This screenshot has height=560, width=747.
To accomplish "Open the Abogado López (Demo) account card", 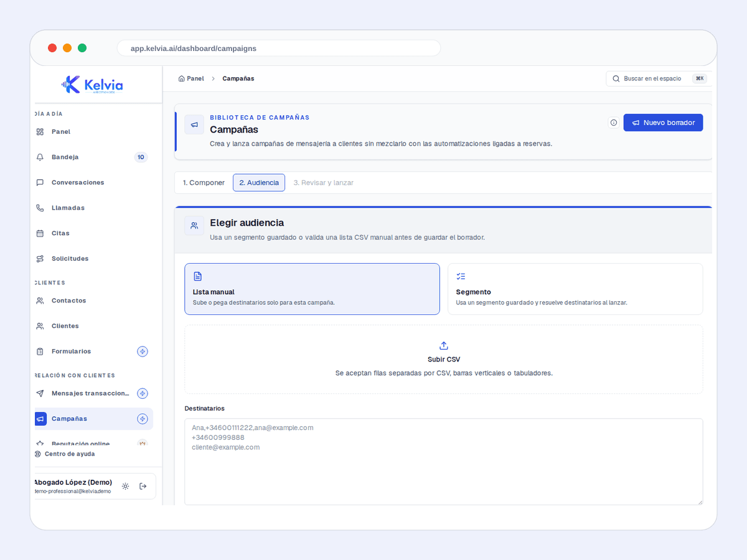I will coord(95,487).
